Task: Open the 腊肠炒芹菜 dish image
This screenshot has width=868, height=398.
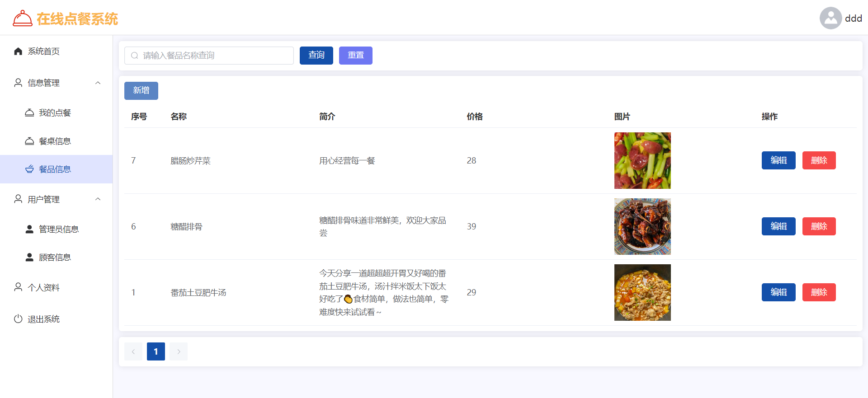Action: tap(642, 160)
